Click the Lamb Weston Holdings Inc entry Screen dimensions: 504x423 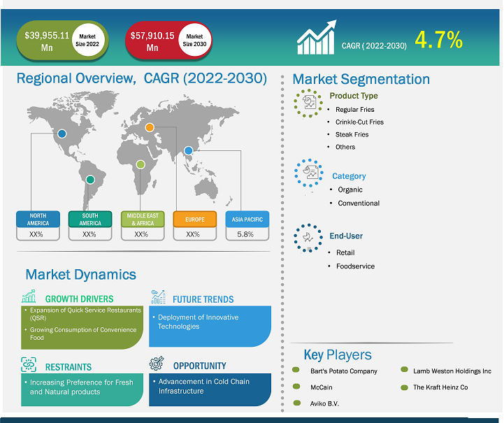tap(452, 371)
